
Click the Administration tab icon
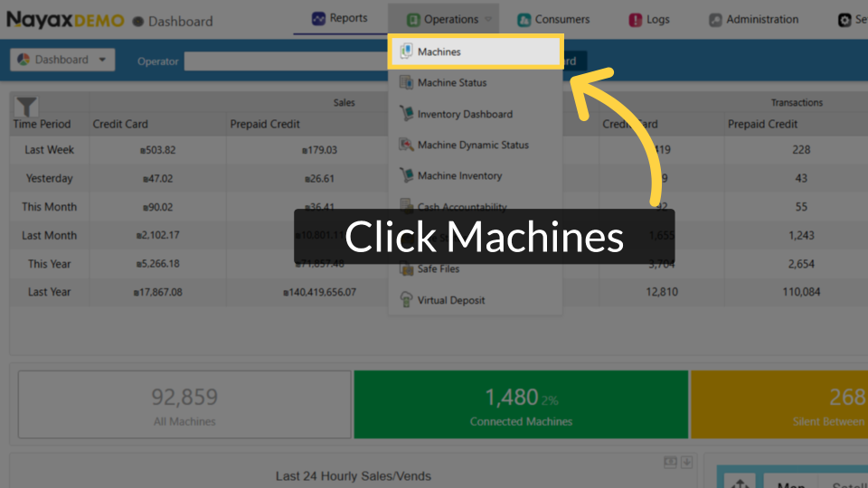click(715, 20)
